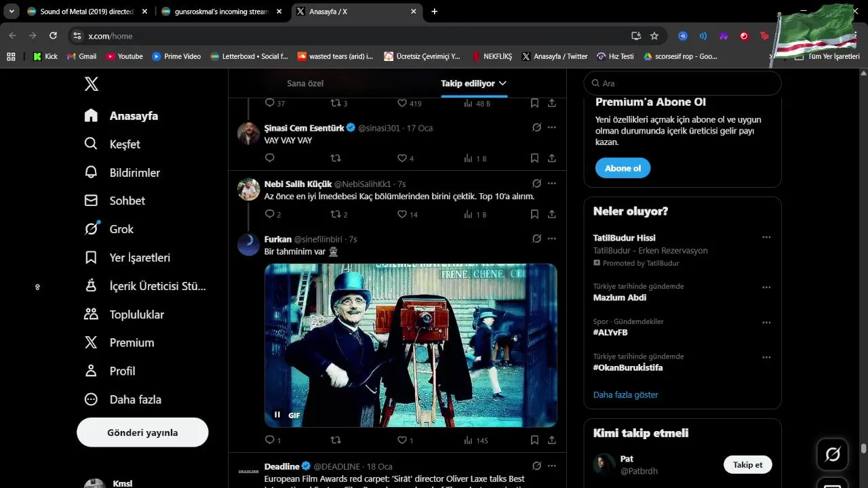Viewport: 868px width, 488px height.
Task: Bookmark Şinasi Cem Esentürk's post
Action: point(534,158)
